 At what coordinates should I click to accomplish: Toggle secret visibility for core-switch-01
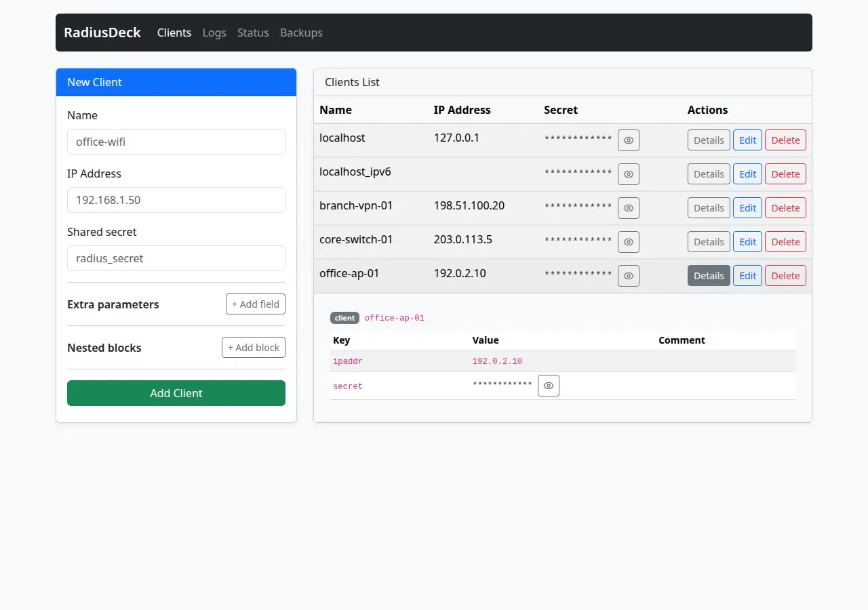[629, 242]
